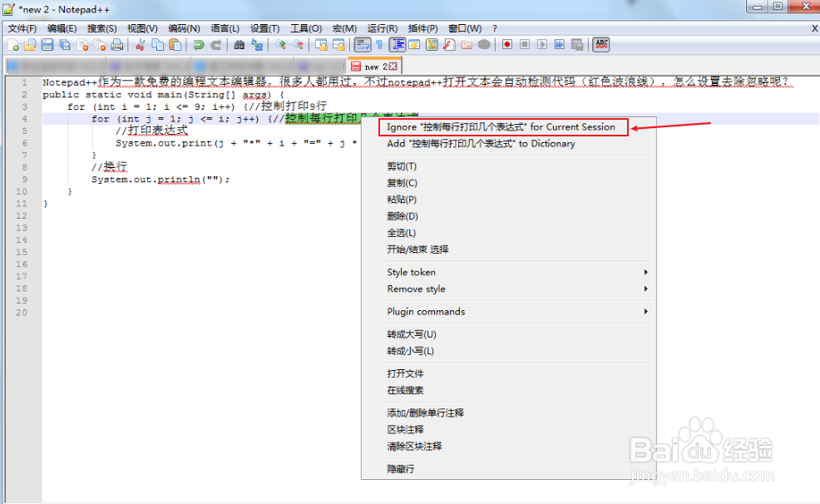
Task: Toggle Word wrap in the toolbar
Action: pyautogui.click(x=363, y=45)
